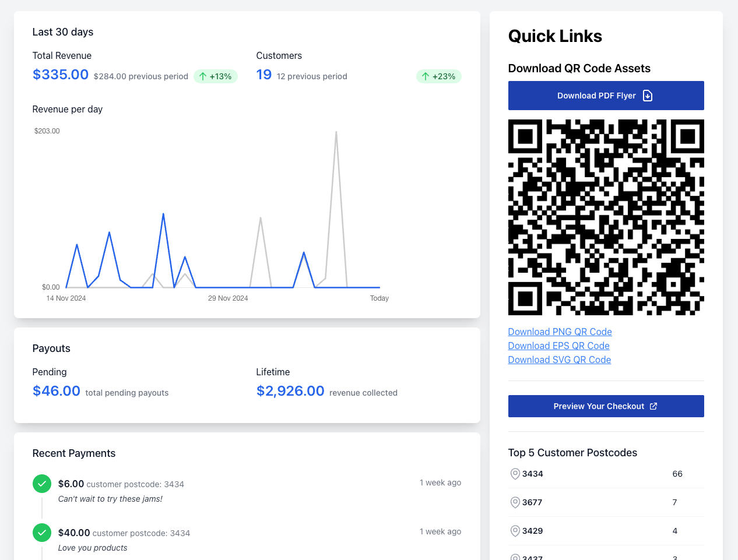
Task: Click the map pin icon next to postcode 3677
Action: click(515, 502)
